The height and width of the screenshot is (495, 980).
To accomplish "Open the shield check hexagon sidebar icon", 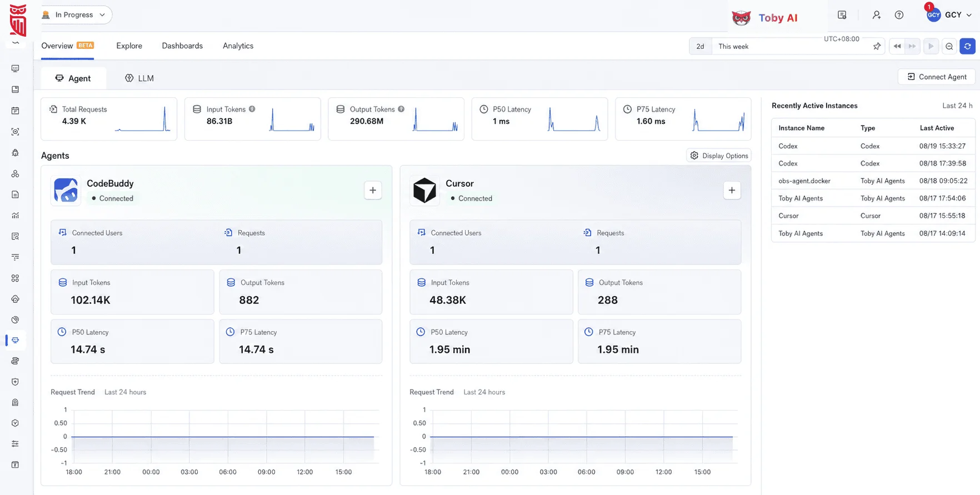I will (x=16, y=423).
